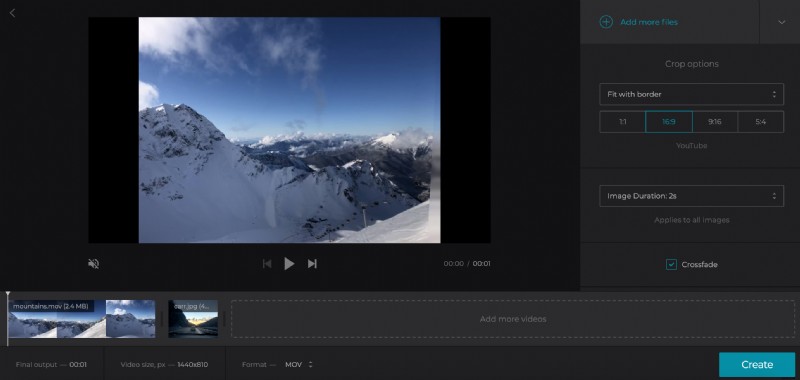Click the Crop options heading
800x380 pixels.
click(x=691, y=64)
